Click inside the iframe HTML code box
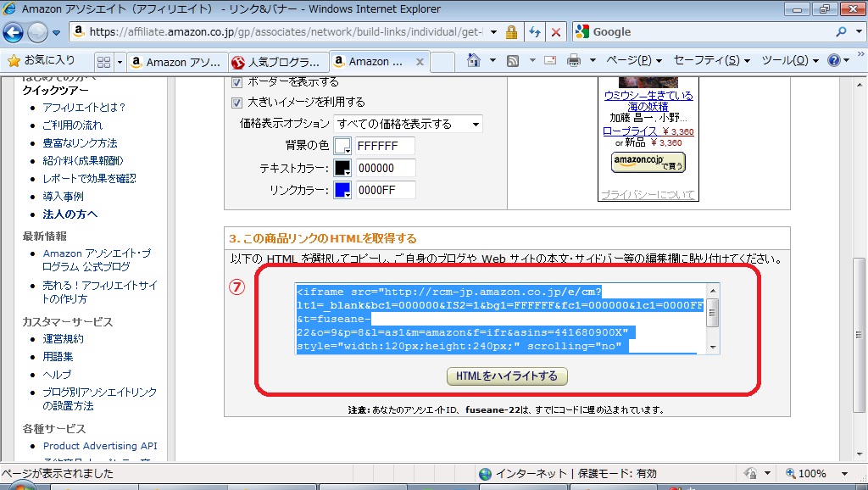868x490 pixels. click(x=501, y=319)
